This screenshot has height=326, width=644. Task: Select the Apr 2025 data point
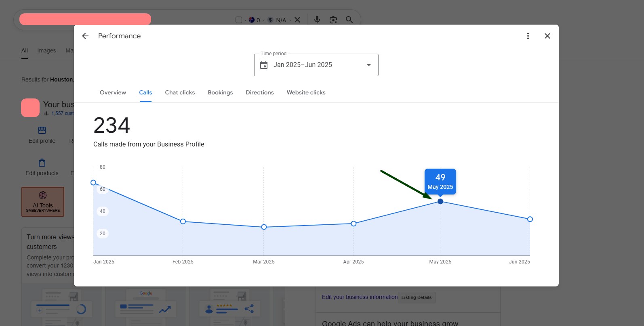tap(354, 224)
